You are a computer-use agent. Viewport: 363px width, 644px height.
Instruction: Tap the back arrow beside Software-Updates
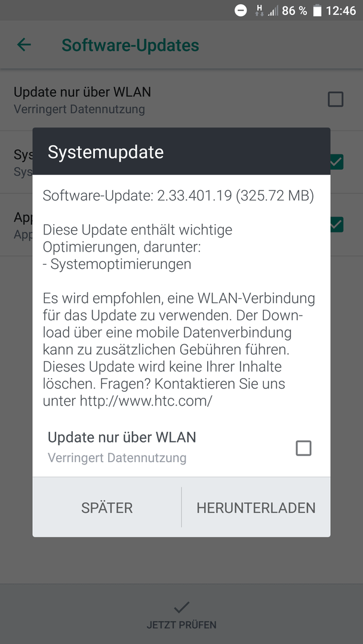coord(24,45)
